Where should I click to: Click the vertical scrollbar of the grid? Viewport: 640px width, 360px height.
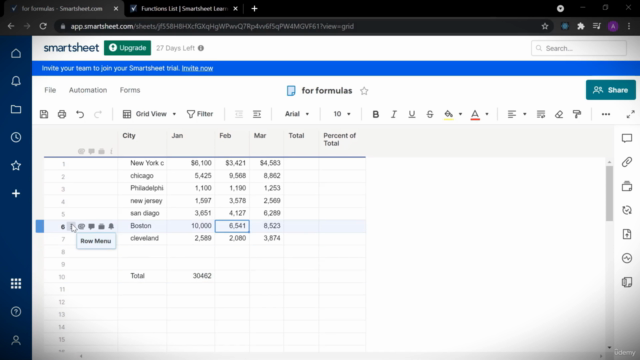pyautogui.click(x=609, y=193)
